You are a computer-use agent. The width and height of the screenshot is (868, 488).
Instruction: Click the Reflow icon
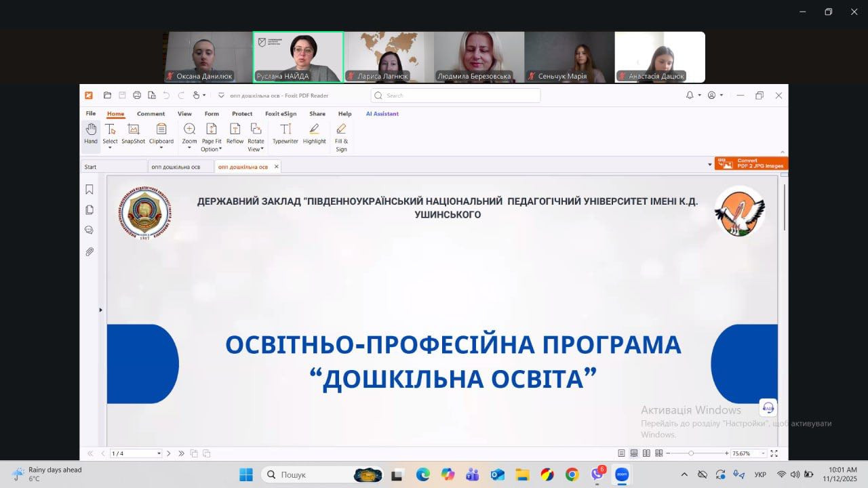coord(235,133)
